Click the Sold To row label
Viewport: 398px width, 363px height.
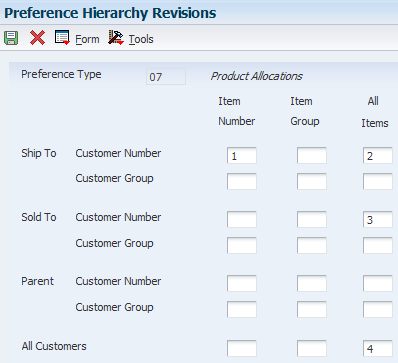39,217
